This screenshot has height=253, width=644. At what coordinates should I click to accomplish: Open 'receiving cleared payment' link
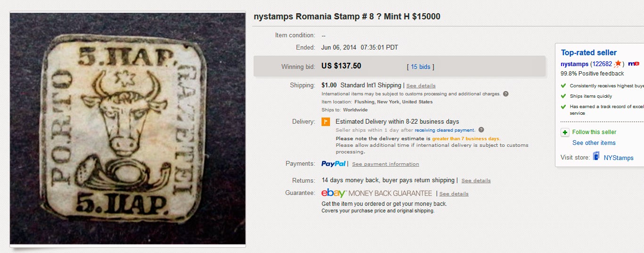click(445, 130)
